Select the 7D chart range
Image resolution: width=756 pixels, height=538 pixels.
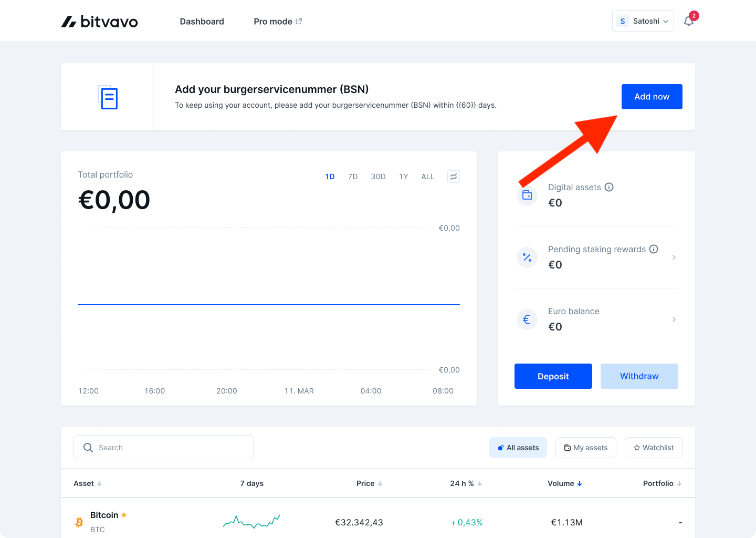click(x=353, y=177)
